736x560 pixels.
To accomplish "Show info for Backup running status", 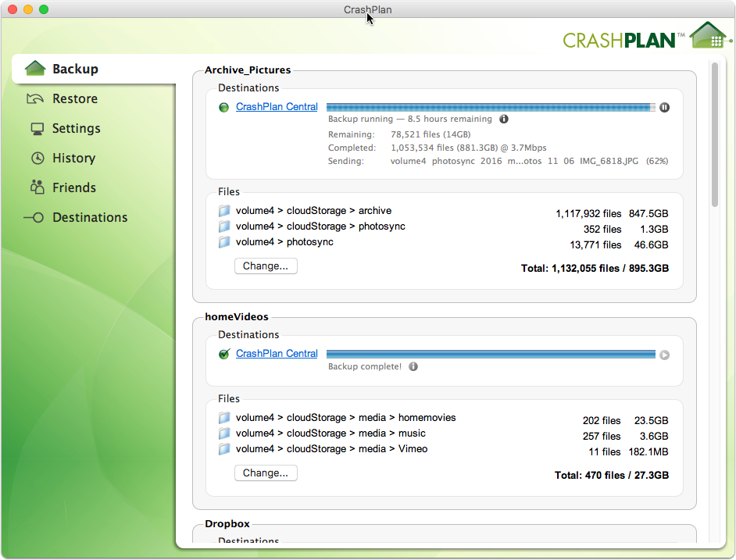I will click(504, 119).
